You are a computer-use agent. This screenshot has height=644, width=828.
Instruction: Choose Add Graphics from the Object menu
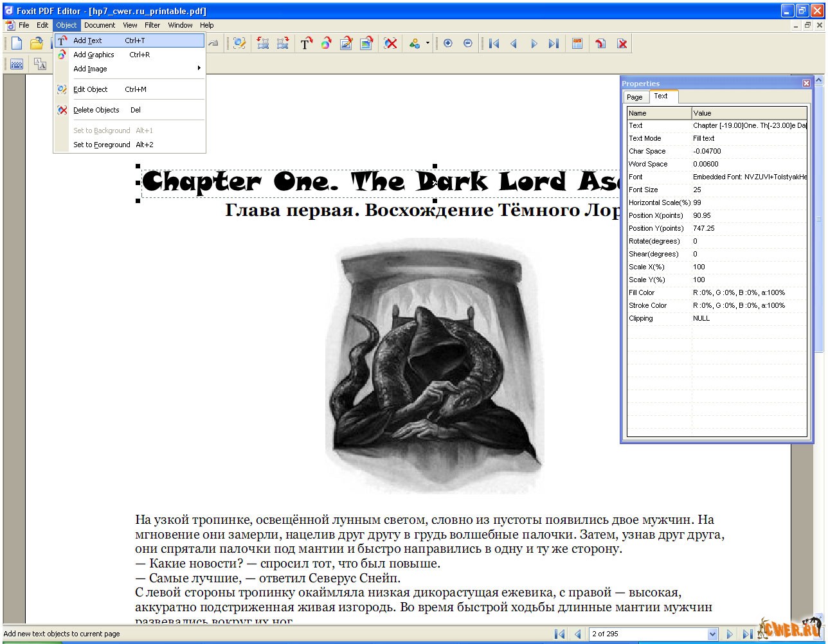(129, 55)
